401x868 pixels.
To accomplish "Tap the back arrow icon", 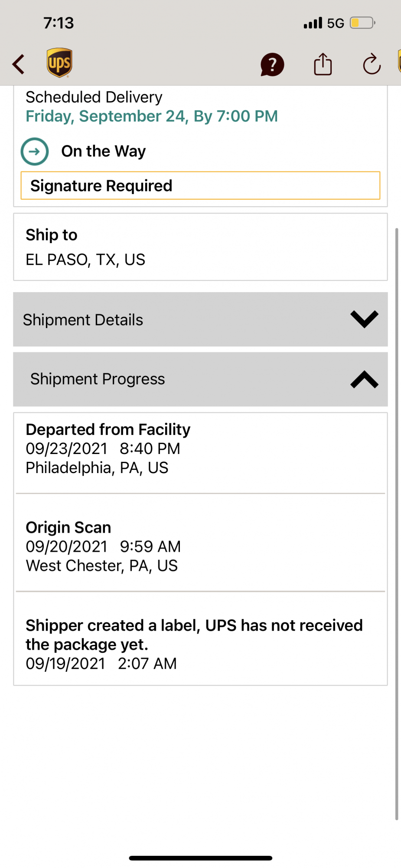I will point(18,64).
